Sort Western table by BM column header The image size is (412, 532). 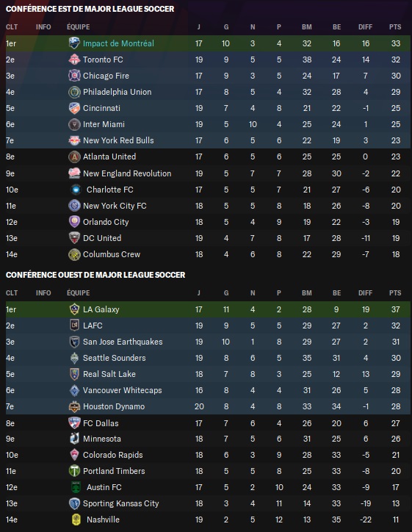(307, 292)
